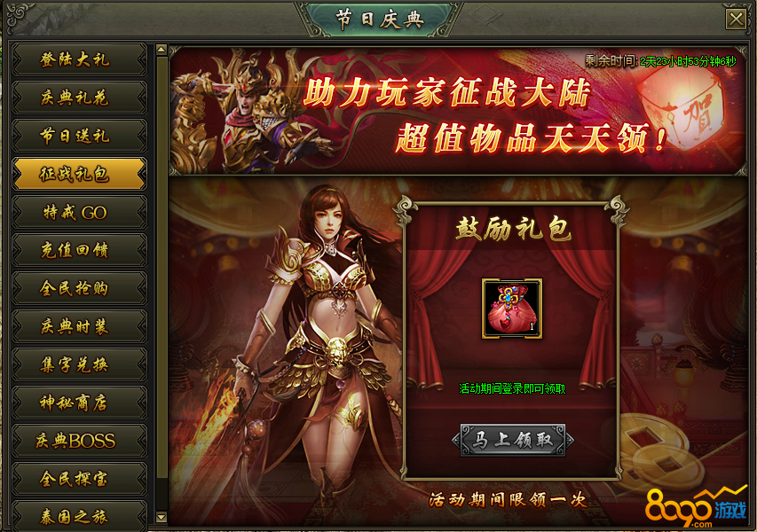Select the 节日送礼 menu entry
This screenshot has height=532, width=757.
click(79, 136)
